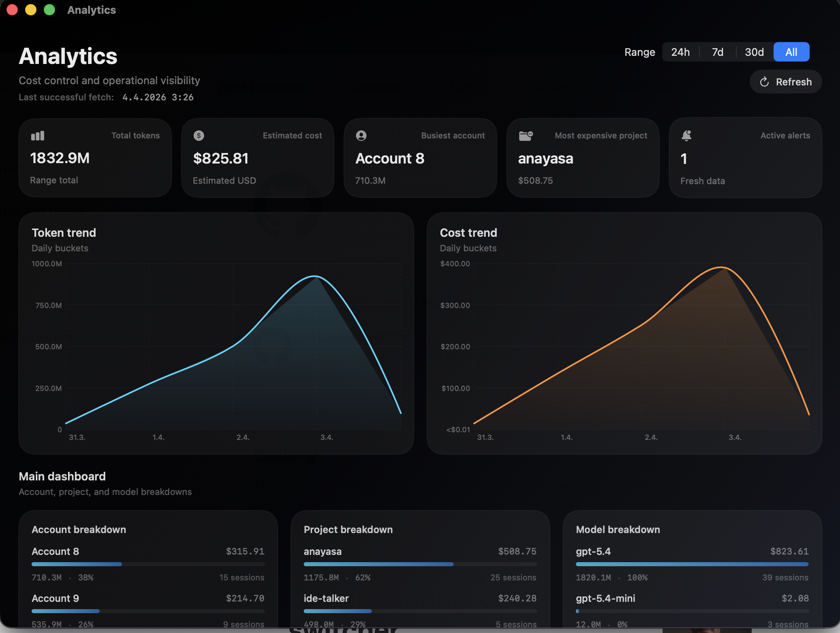Open the gpt-5.4-mini row in Model breakdown
Viewport: 840px width, 633px height.
605,598
